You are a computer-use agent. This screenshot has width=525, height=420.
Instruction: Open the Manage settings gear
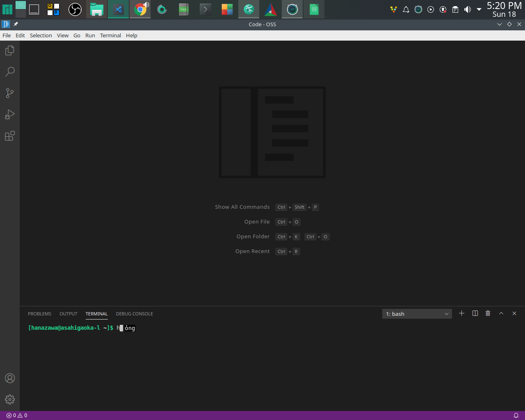(x=10, y=399)
